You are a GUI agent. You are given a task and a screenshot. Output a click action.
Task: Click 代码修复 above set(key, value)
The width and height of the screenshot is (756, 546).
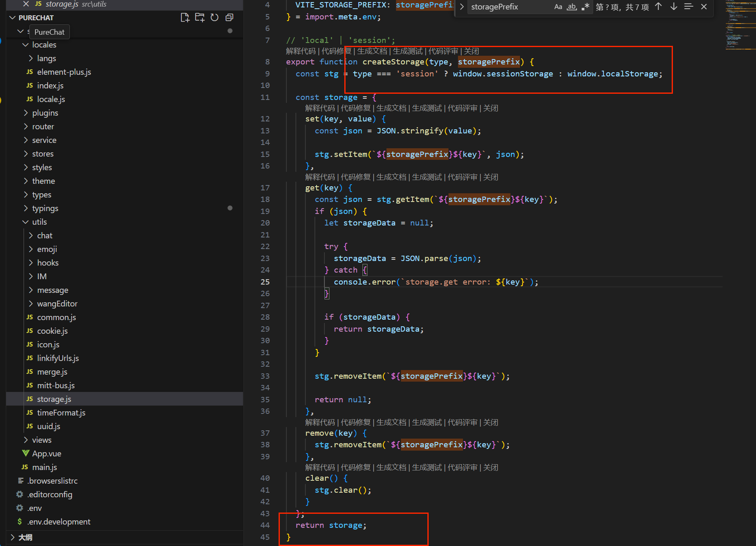[x=356, y=108]
